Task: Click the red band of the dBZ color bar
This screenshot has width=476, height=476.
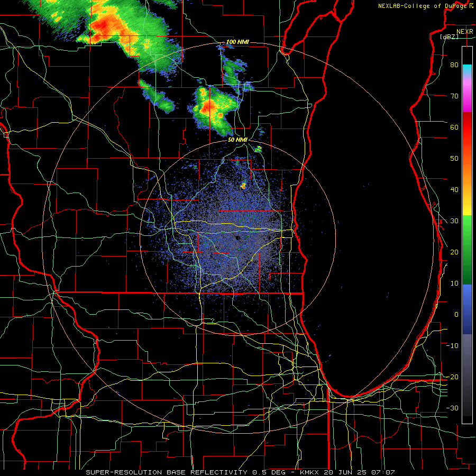Action: pos(467,127)
